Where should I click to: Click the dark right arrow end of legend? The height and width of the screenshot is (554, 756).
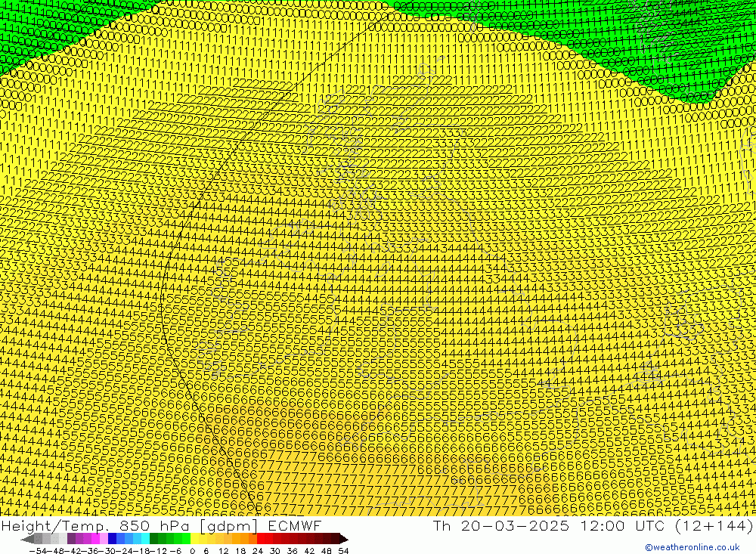[343, 539]
